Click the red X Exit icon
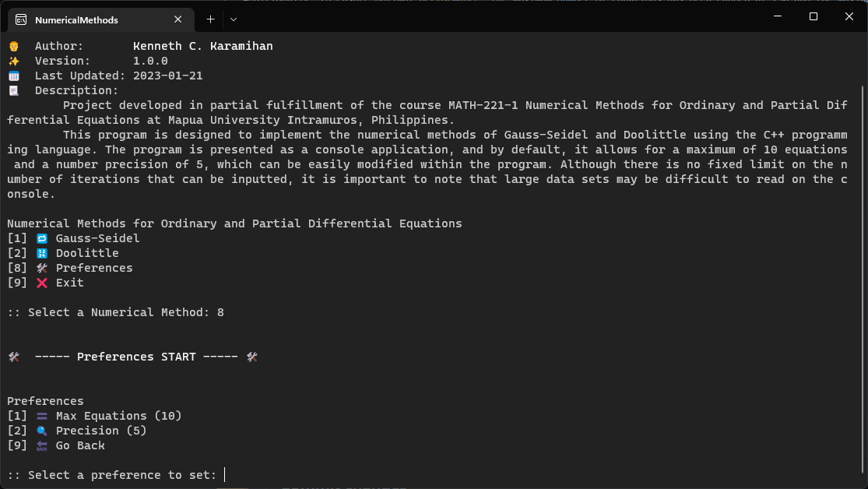 41,283
